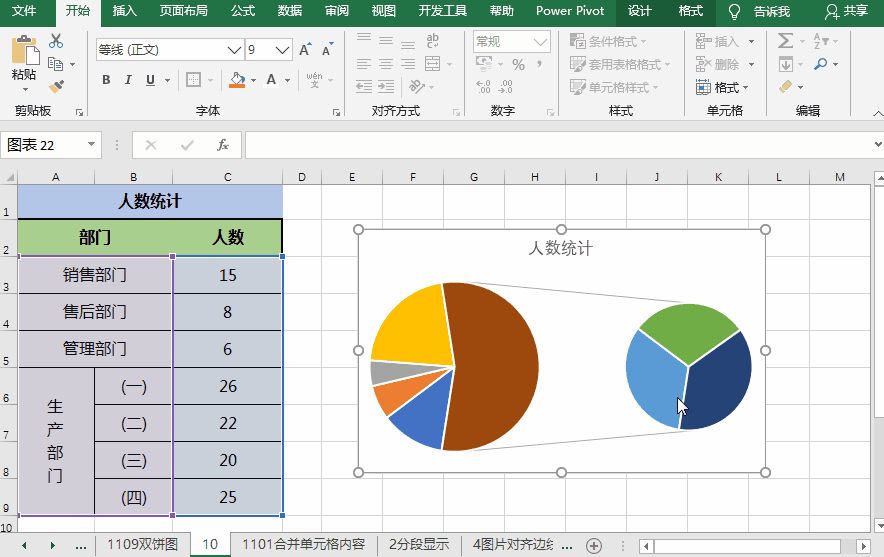Click the Clear eraser icon
This screenshot has width=884, height=557.
pos(786,87)
